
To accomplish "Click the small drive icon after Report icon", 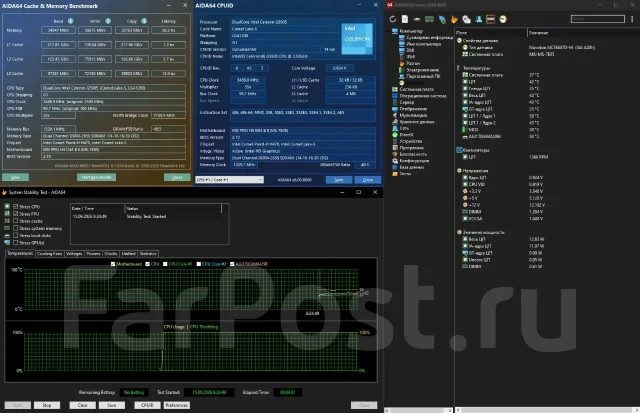I will (x=417, y=19).
